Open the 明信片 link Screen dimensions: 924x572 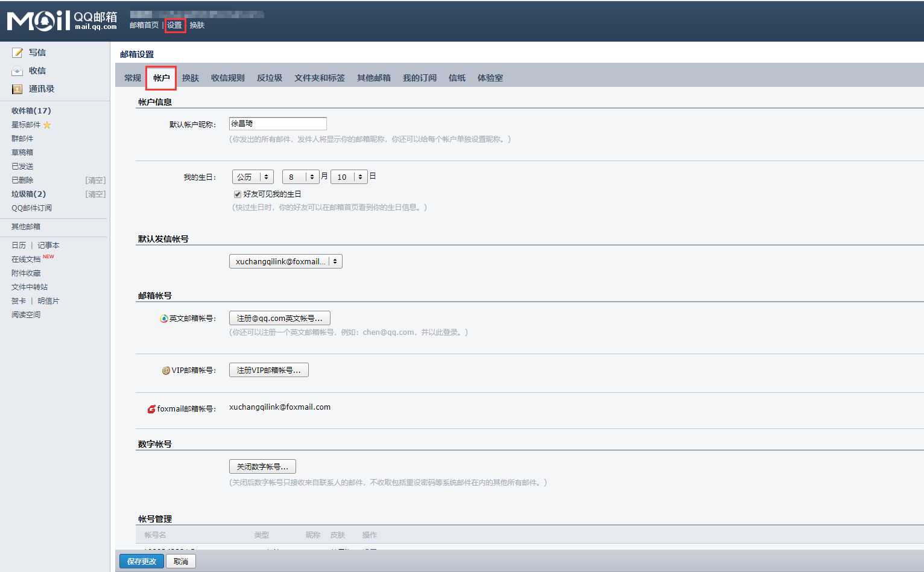click(x=48, y=301)
